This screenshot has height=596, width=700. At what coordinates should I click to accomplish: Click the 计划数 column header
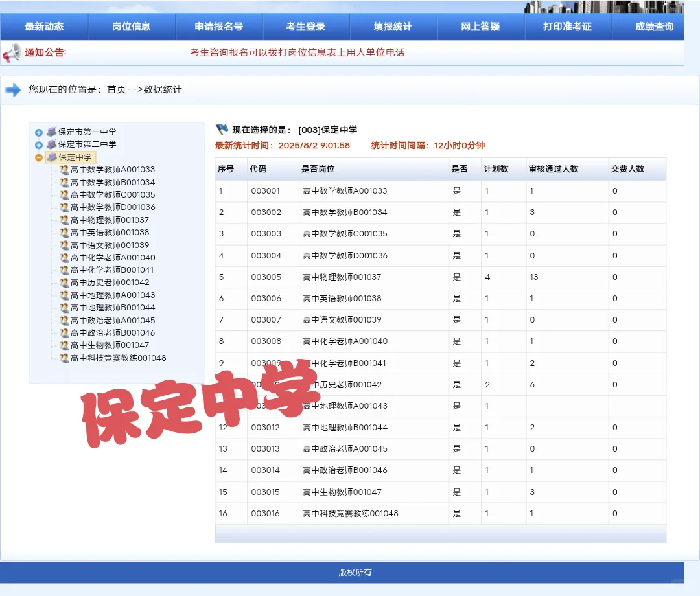(496, 169)
